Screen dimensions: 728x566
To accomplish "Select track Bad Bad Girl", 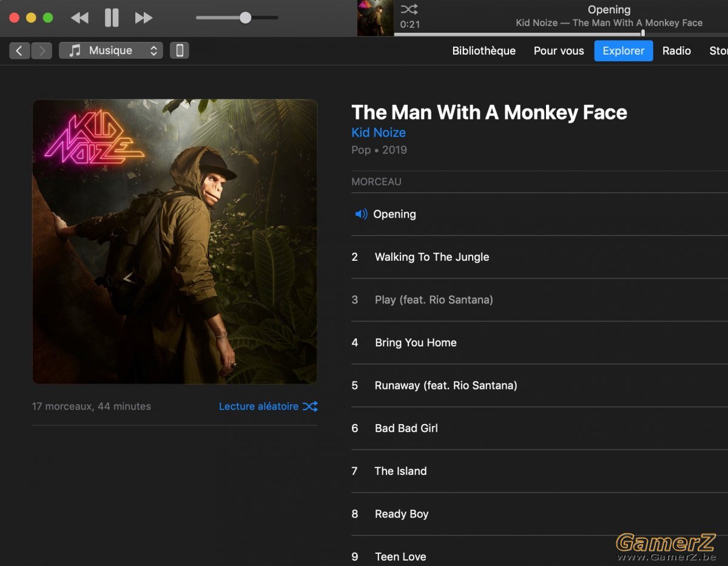I will (539, 428).
